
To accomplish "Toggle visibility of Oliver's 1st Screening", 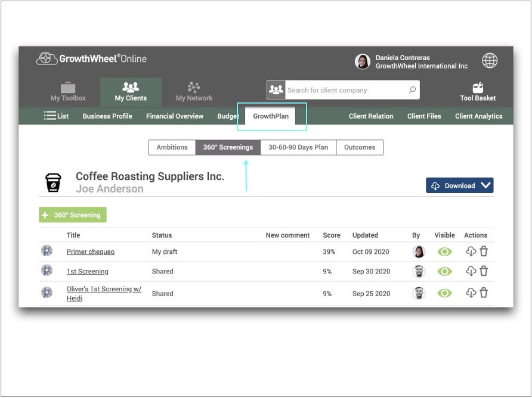I will click(444, 293).
